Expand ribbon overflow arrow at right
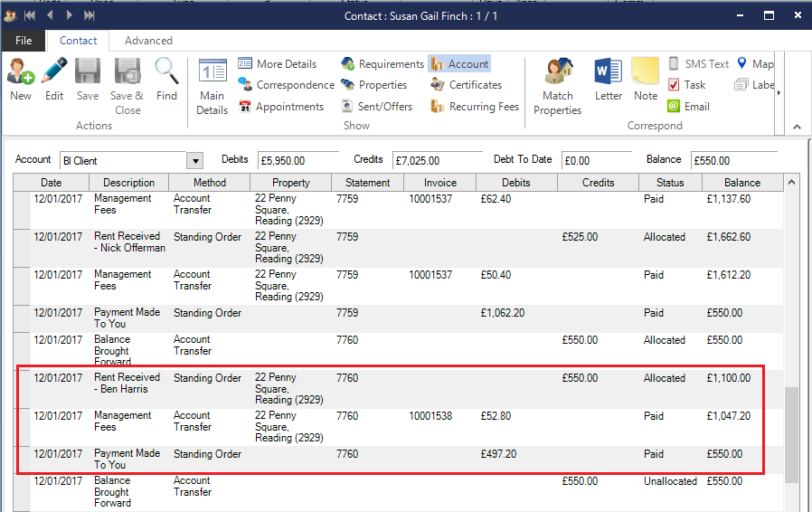The image size is (812, 512). pos(779,92)
